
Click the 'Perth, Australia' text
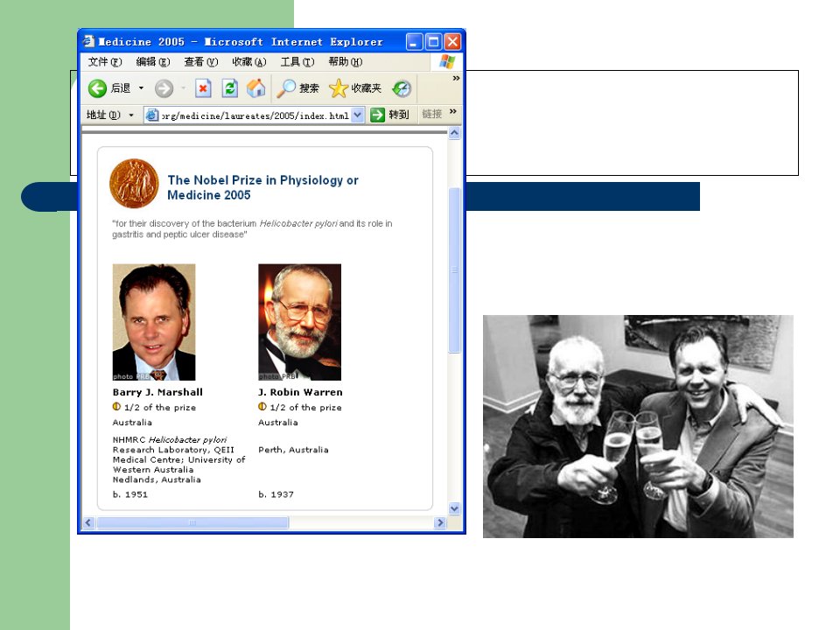coord(293,450)
